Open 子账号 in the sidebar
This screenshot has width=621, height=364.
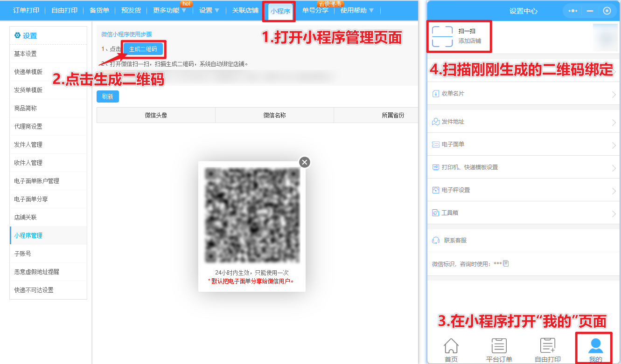pyautogui.click(x=48, y=254)
